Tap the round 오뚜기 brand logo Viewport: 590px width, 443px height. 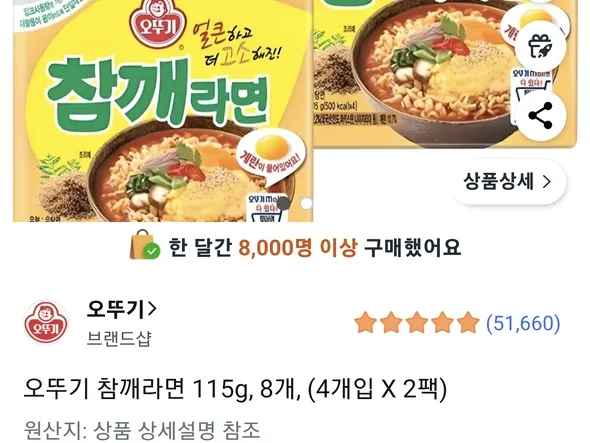46,323
